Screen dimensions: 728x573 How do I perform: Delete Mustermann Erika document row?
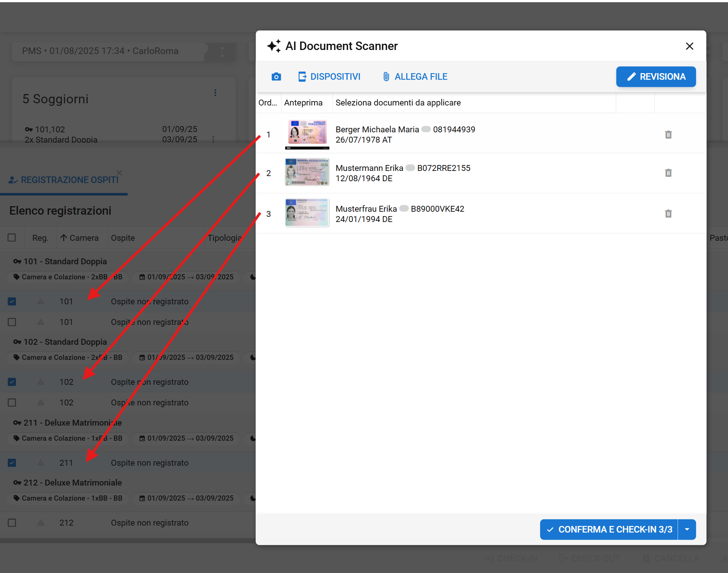[668, 173]
